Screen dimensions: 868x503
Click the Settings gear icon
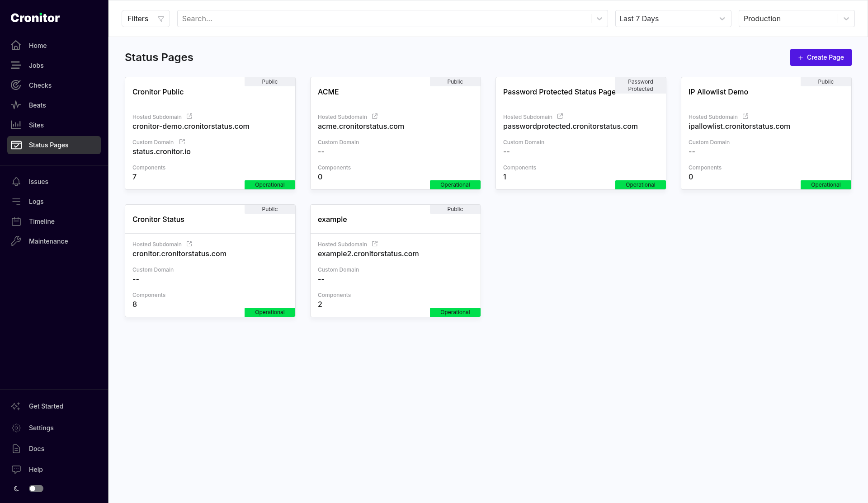coord(16,428)
